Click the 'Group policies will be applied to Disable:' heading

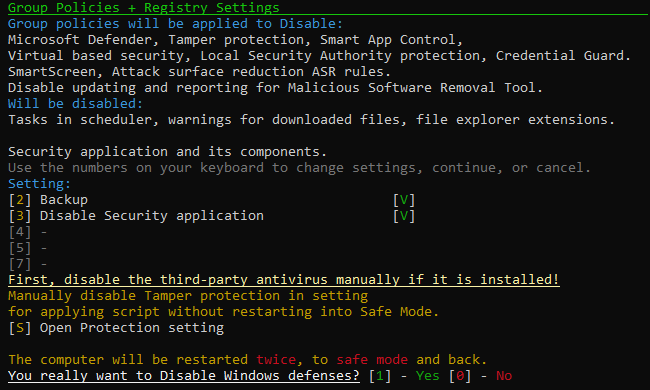tap(175, 24)
